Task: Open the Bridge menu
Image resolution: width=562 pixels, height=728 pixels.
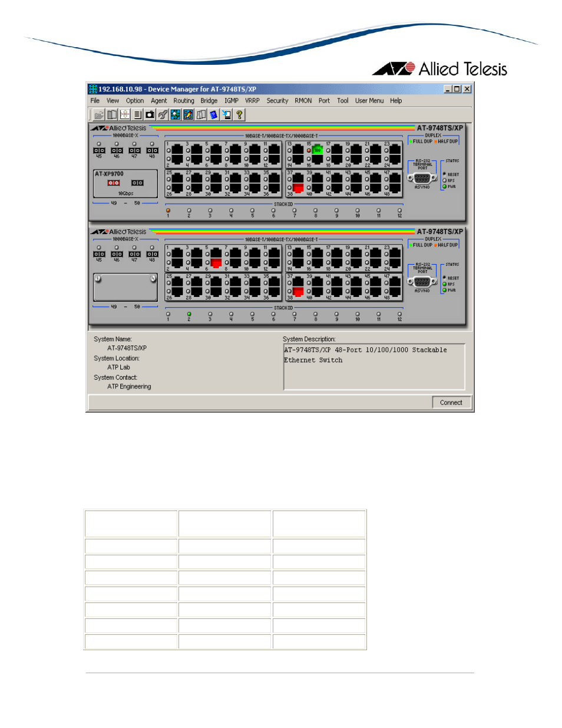Action: [209, 101]
